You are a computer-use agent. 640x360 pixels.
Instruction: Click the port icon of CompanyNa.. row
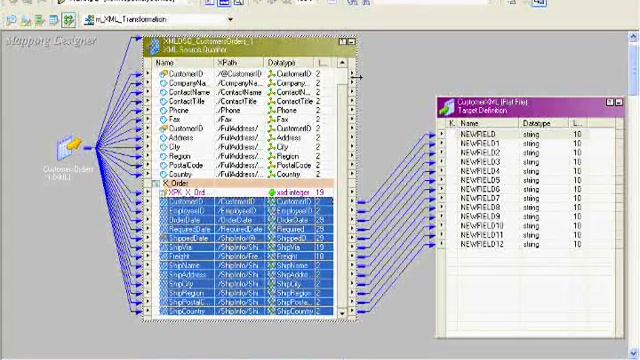(x=163, y=83)
